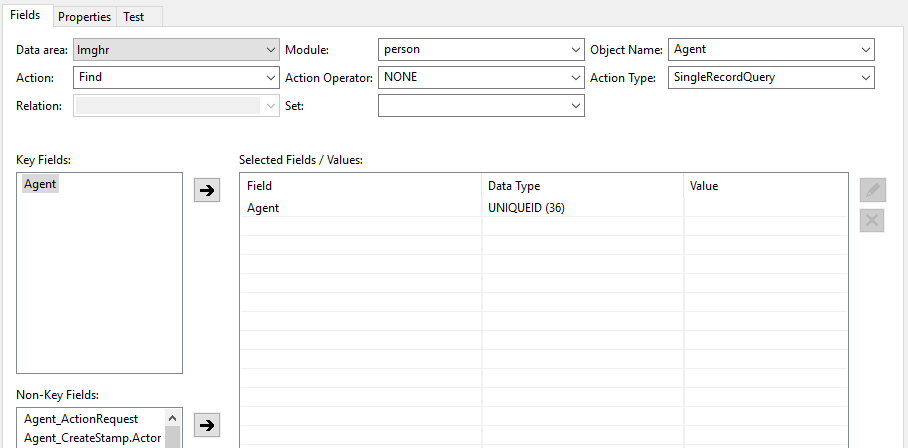Image resolution: width=908 pixels, height=448 pixels.
Task: Select Agent_ActionRequest in Non-Key Fields
Action: [82, 418]
